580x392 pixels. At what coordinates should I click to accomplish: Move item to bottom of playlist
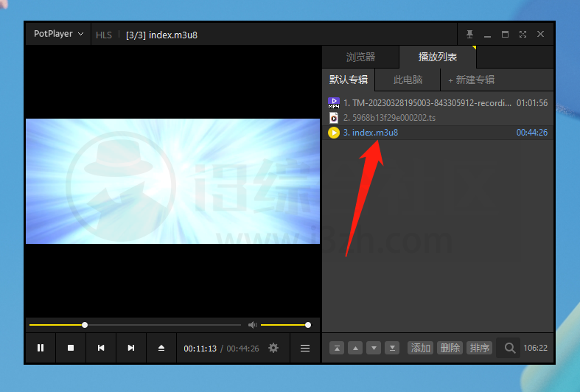coord(392,348)
